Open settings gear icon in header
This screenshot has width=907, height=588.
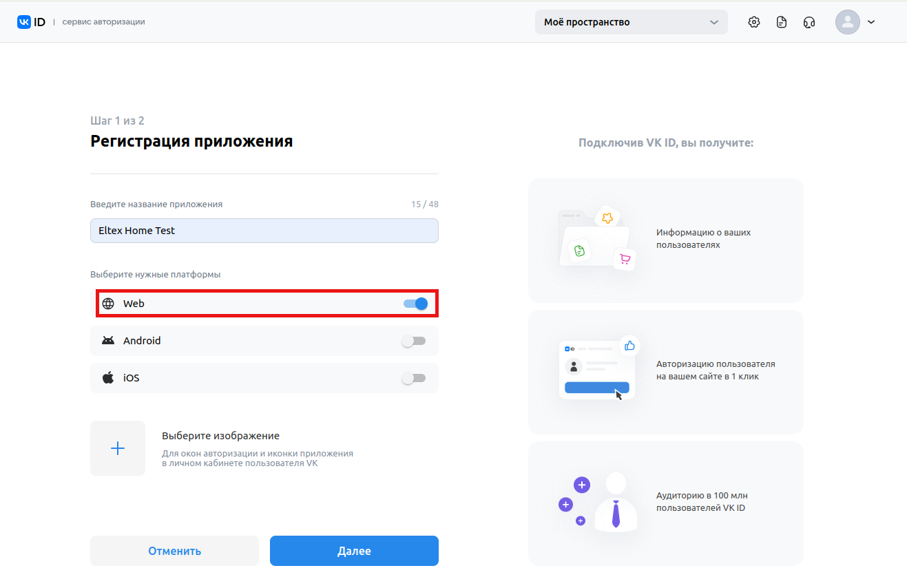click(x=754, y=22)
